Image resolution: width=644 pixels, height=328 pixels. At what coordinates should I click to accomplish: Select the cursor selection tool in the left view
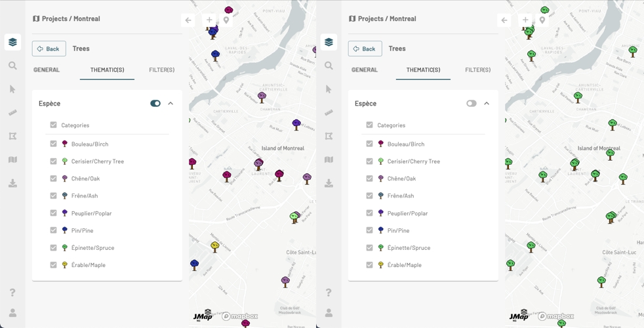tap(12, 89)
